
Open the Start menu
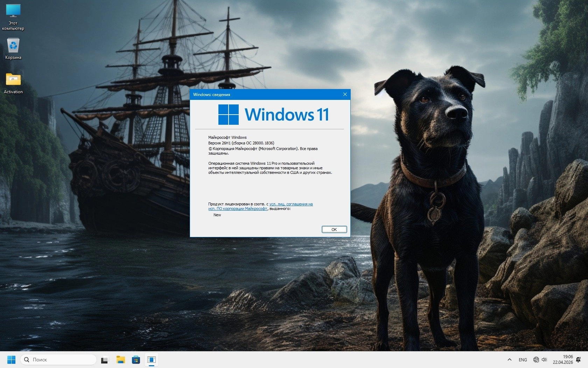pos(11,360)
